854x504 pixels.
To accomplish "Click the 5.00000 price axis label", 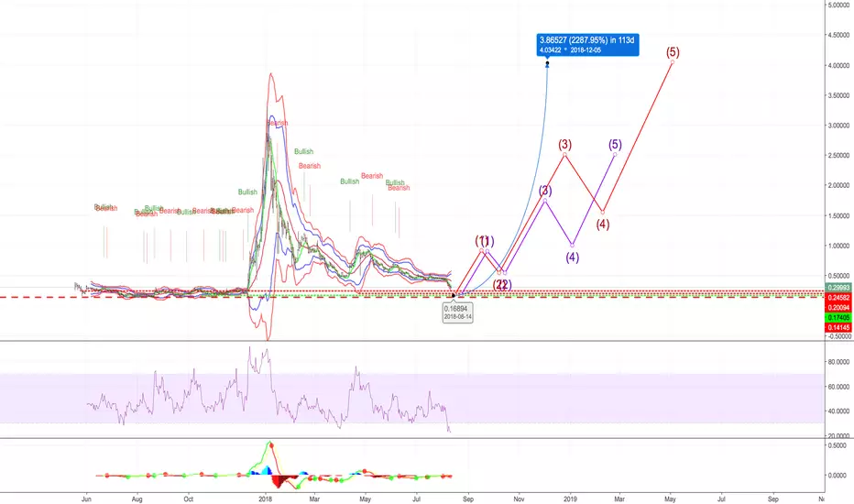I will pyautogui.click(x=838, y=5).
